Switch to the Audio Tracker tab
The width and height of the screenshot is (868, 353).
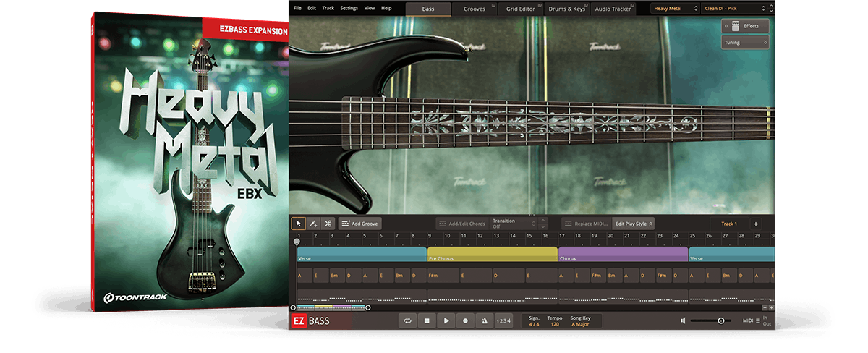613,9
